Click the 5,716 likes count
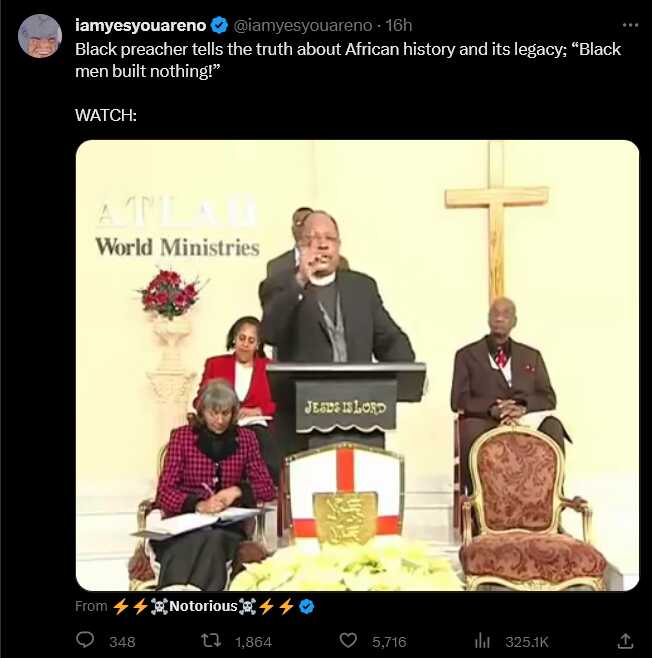The height and width of the screenshot is (658, 652). point(389,642)
